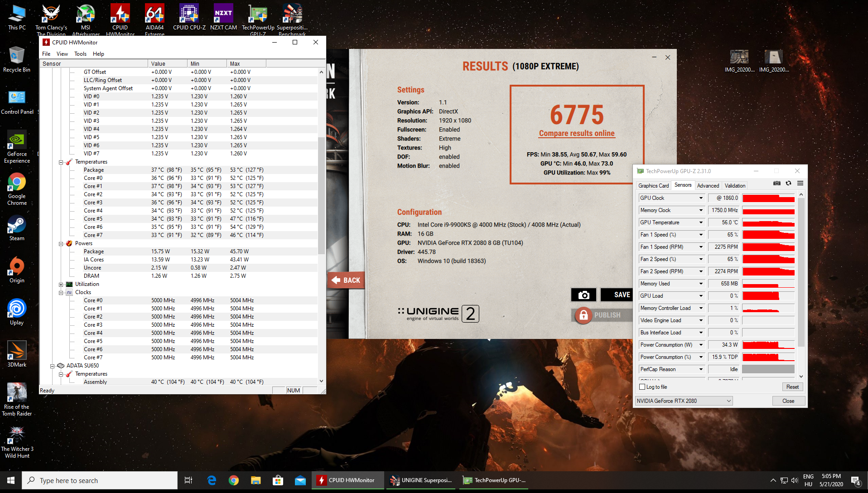Open the Memory Used sensor dropdown
The width and height of the screenshot is (868, 493).
click(x=701, y=284)
